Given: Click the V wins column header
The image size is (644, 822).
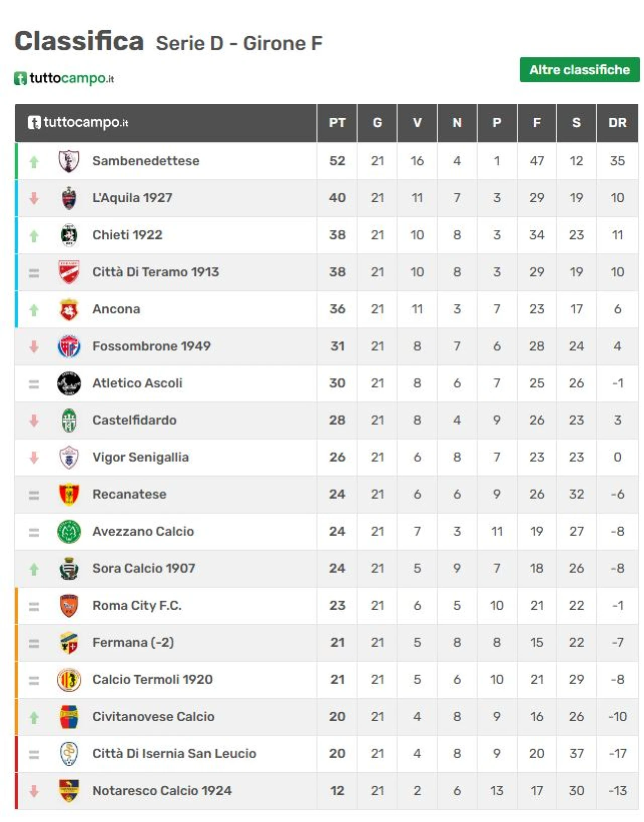Looking at the screenshot, I should coord(417,123).
